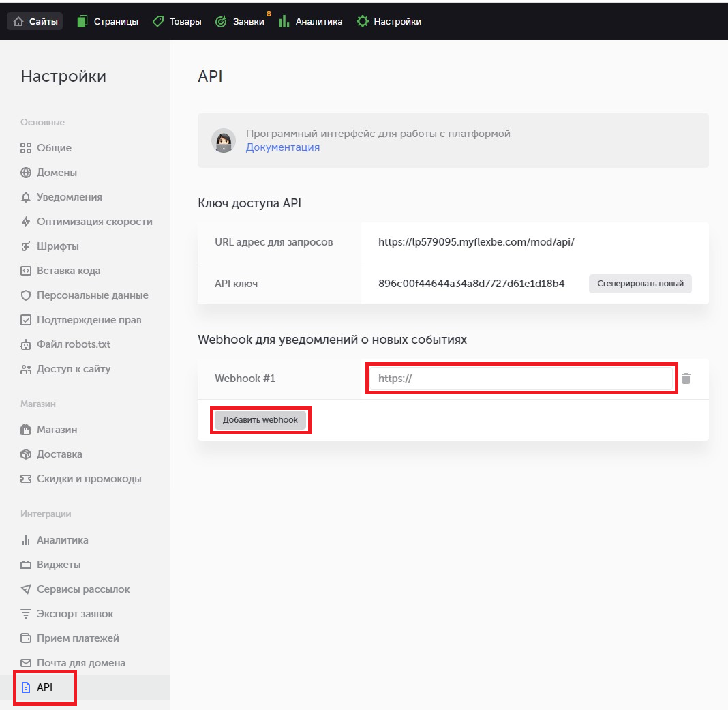This screenshot has width=728, height=710.
Task: Delete Webhook #1 with the trash icon
Action: [686, 379]
